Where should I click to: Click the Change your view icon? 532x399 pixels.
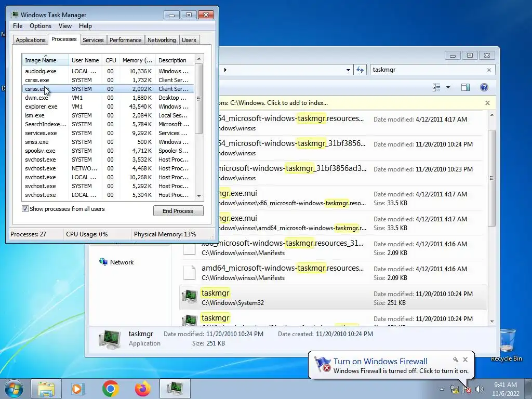(x=436, y=87)
